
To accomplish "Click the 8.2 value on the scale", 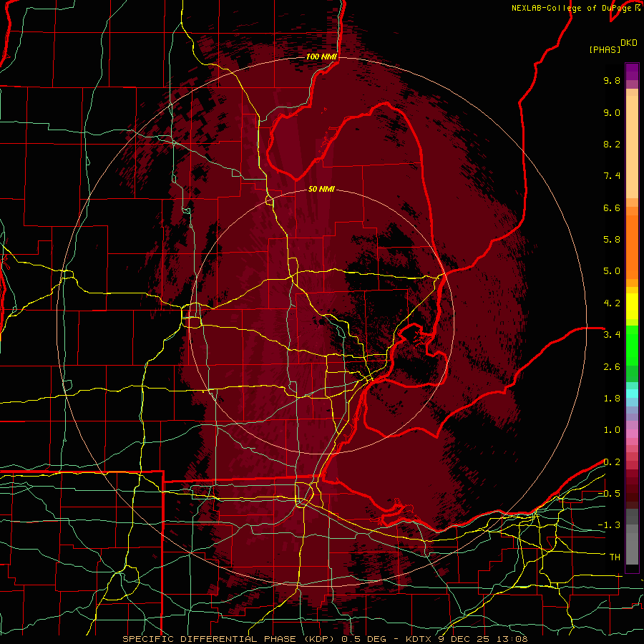I will 612,144.
